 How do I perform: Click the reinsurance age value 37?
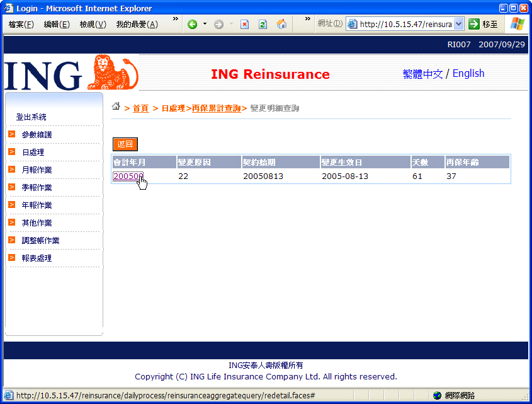tap(451, 176)
